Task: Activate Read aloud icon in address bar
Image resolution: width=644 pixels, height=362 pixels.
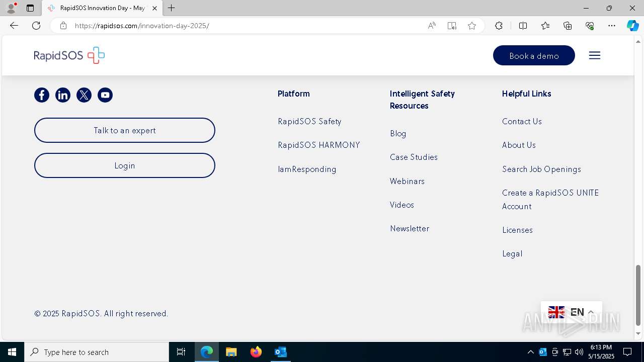Action: click(432, 26)
